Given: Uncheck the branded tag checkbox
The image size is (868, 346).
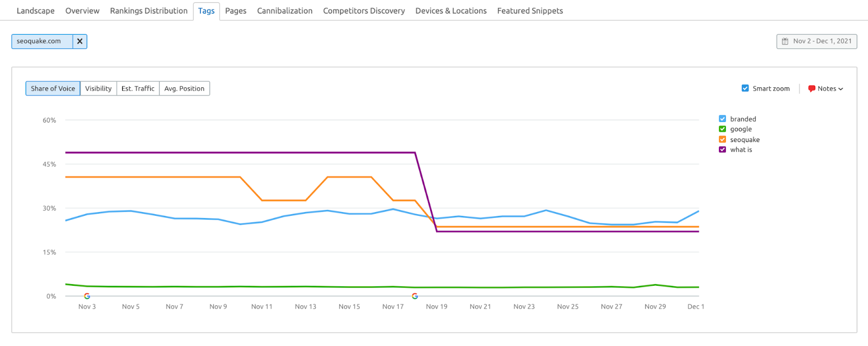Looking at the screenshot, I should pyautogui.click(x=723, y=119).
